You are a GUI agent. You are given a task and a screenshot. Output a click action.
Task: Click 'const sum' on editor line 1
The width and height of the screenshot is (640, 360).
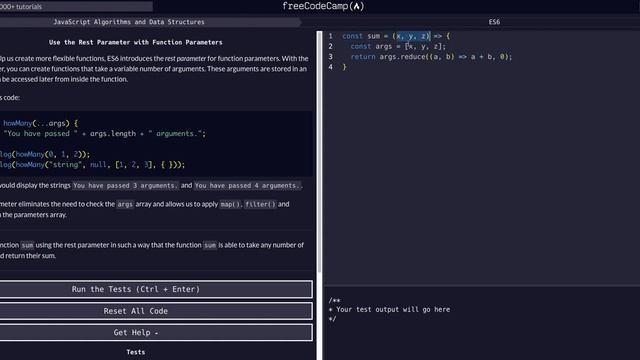click(x=361, y=36)
